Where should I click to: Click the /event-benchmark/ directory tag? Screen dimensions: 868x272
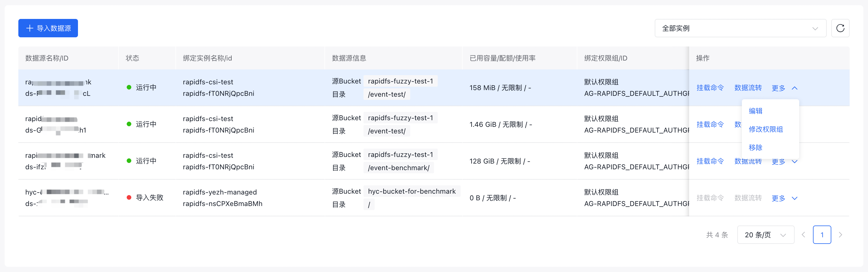[x=398, y=167]
